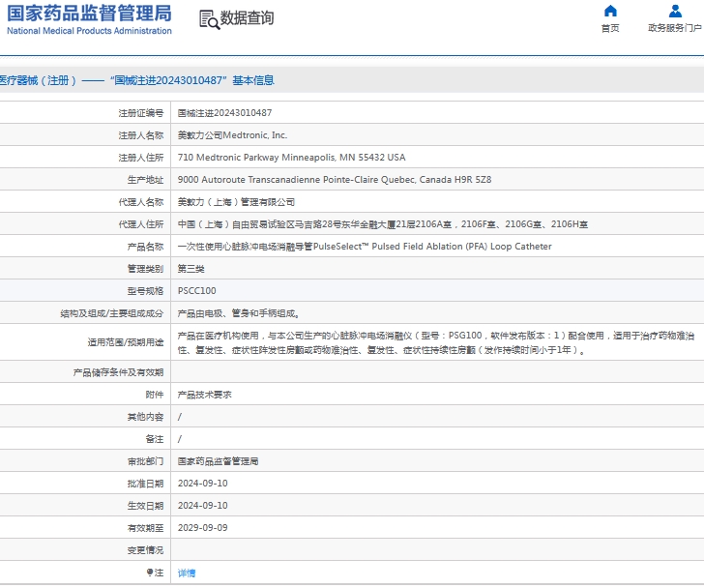Screen dimensions: 704x588
Task: Select the intended use description paragraph
Action: pos(436,342)
